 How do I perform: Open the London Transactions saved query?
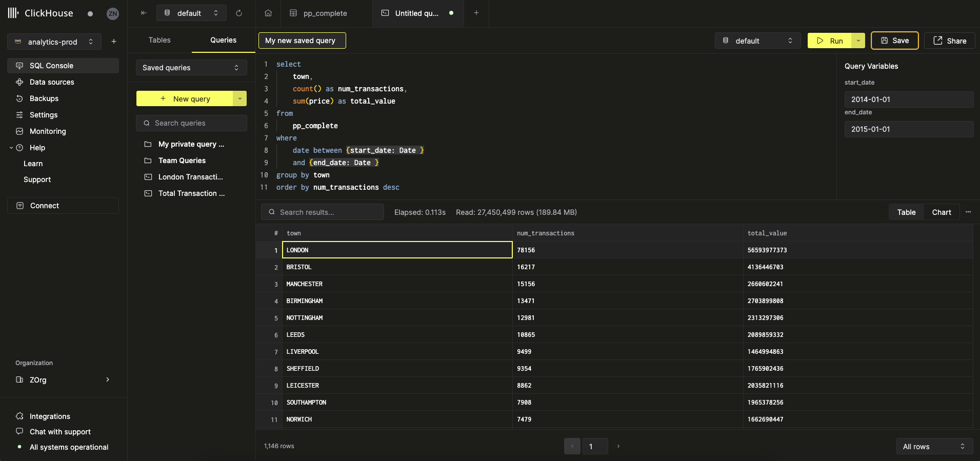point(190,177)
